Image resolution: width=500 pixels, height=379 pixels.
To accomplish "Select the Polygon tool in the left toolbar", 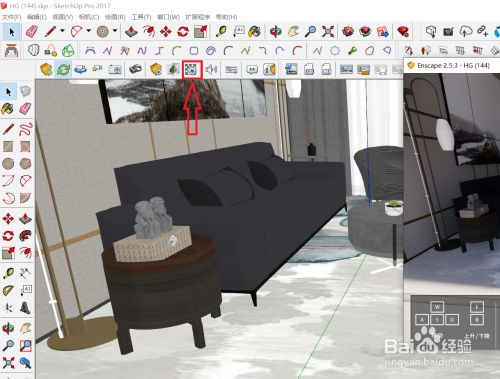I will 25,163.
